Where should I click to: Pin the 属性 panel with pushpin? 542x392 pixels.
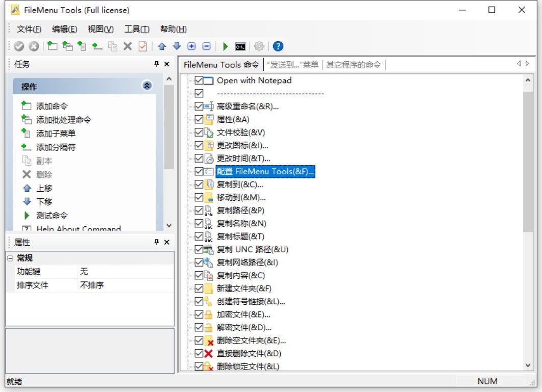coord(157,242)
